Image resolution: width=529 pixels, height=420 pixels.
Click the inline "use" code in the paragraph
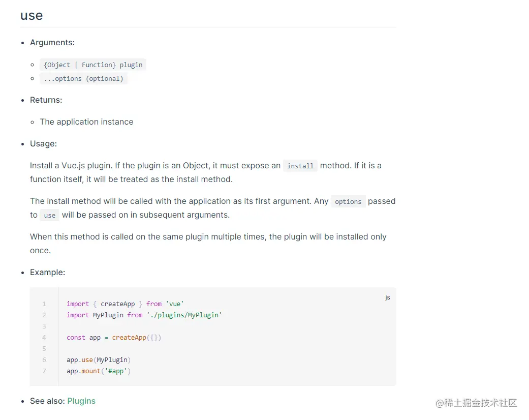pyautogui.click(x=50, y=216)
